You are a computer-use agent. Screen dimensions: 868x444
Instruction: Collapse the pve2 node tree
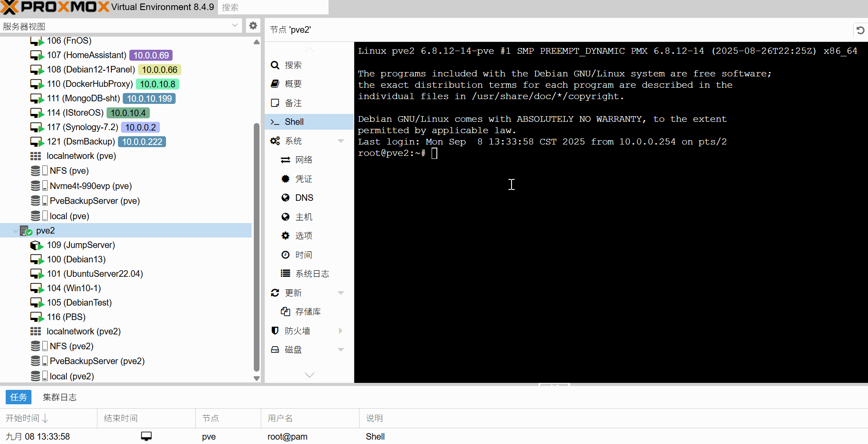15,231
